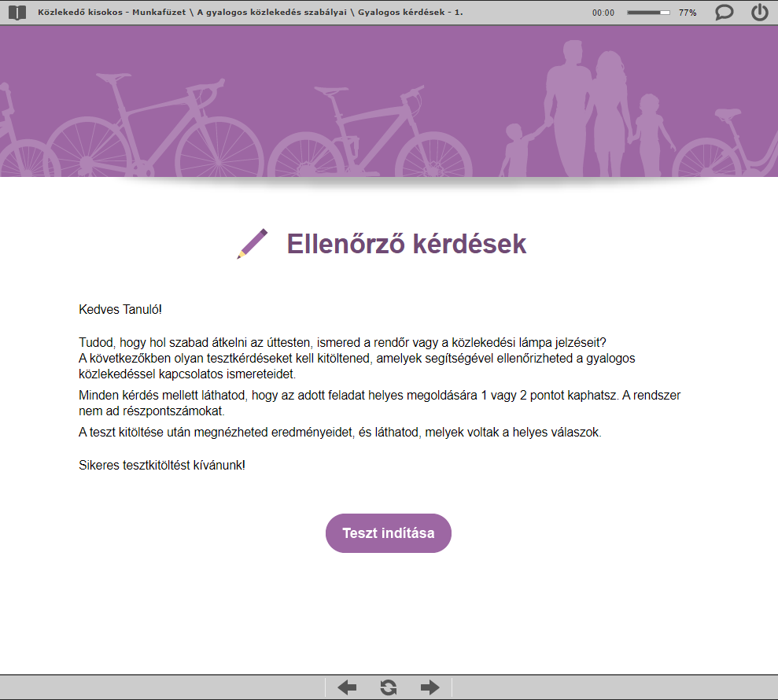
Task: Reload the page with refresh icon
Action: tap(389, 687)
